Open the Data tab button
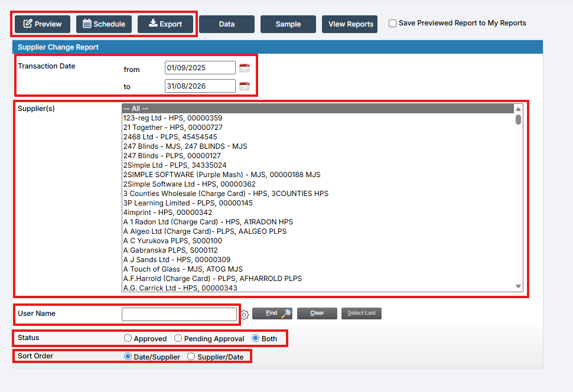 tap(227, 24)
